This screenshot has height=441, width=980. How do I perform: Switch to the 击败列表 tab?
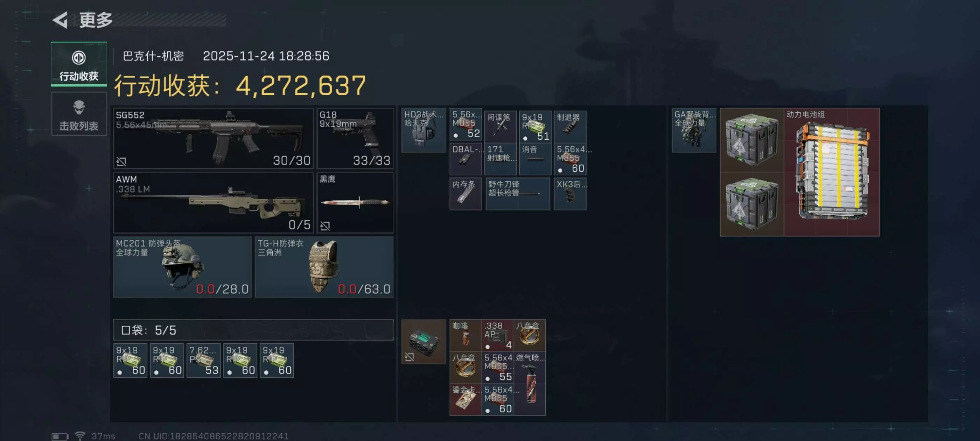tap(79, 114)
